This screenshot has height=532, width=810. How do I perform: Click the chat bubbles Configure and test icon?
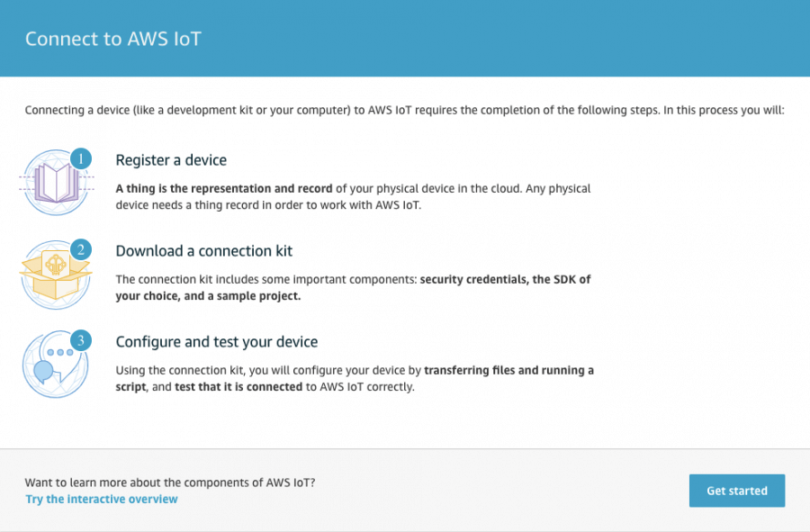pyautogui.click(x=55, y=365)
